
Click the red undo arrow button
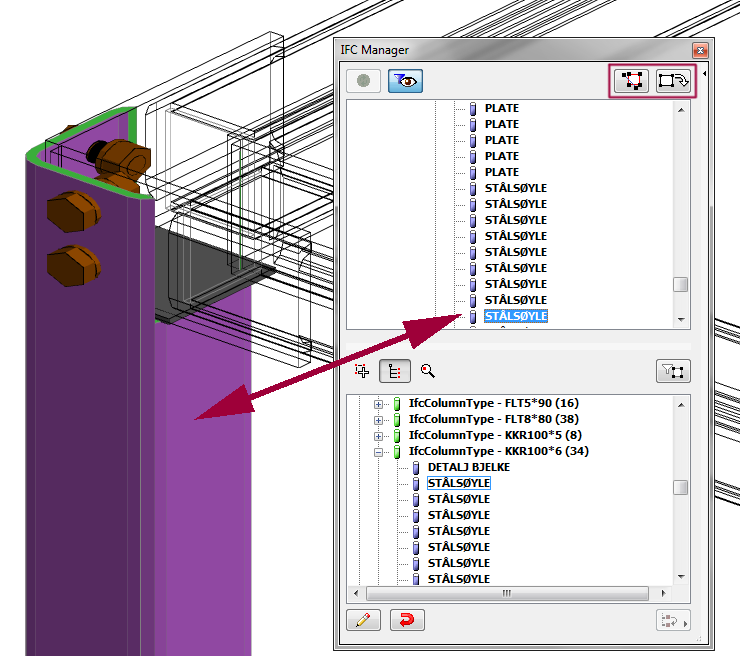(x=407, y=620)
